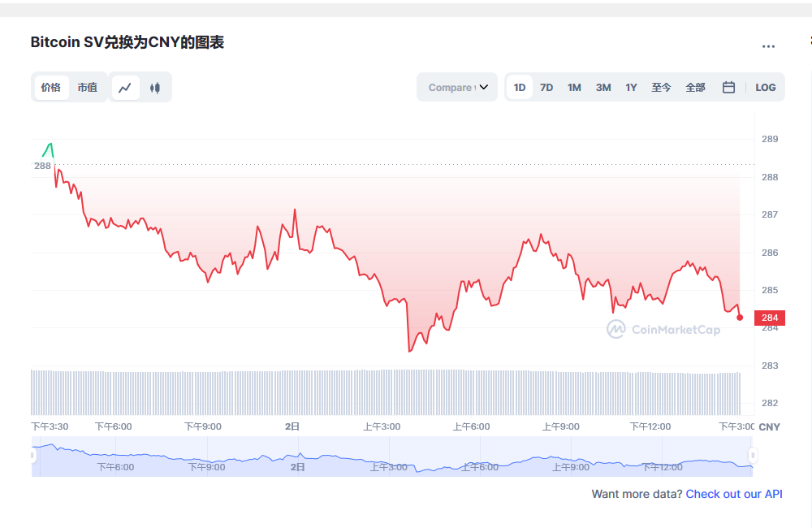Click the 285 y-axis value
Viewport: 812px width, 528px height.
point(770,290)
